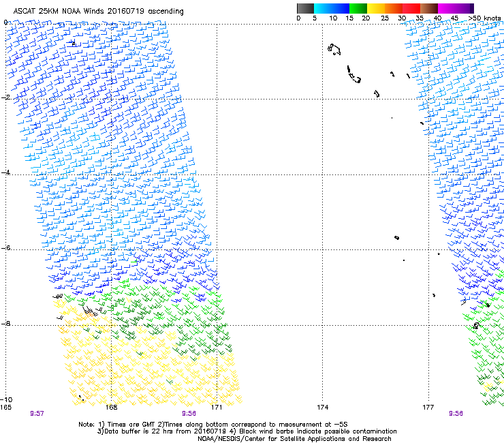
Task: Click the '-2' latitude axis label
Action: (x=5, y=97)
